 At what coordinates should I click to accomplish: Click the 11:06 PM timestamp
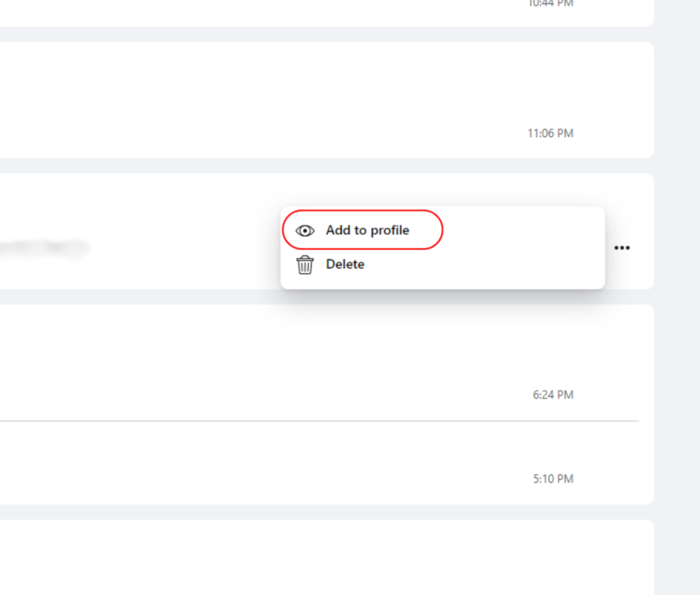(550, 133)
